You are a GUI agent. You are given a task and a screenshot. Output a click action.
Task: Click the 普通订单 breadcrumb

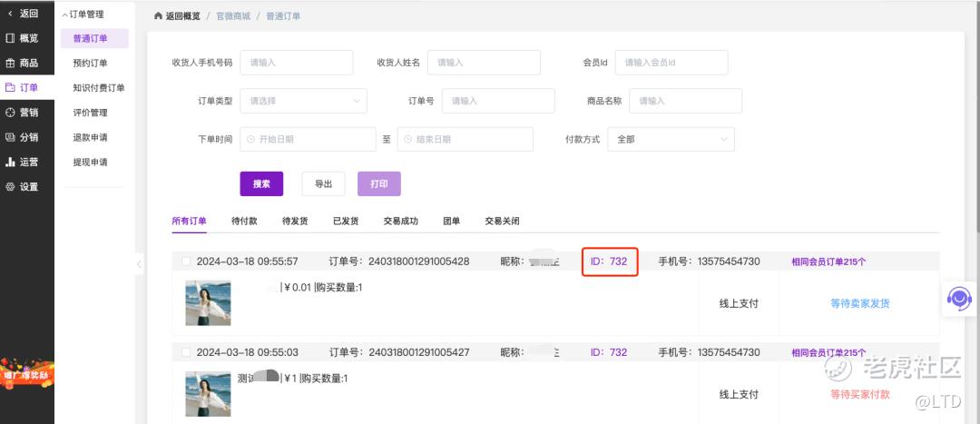click(283, 16)
